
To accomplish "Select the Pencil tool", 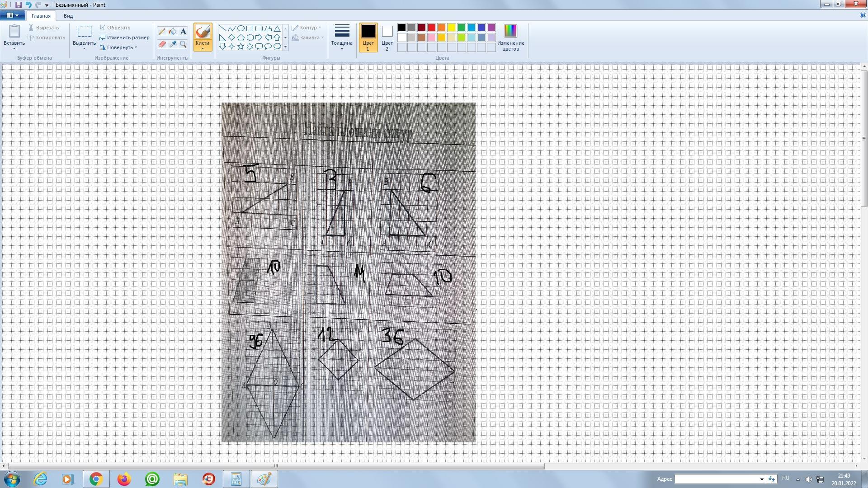I will point(162,32).
